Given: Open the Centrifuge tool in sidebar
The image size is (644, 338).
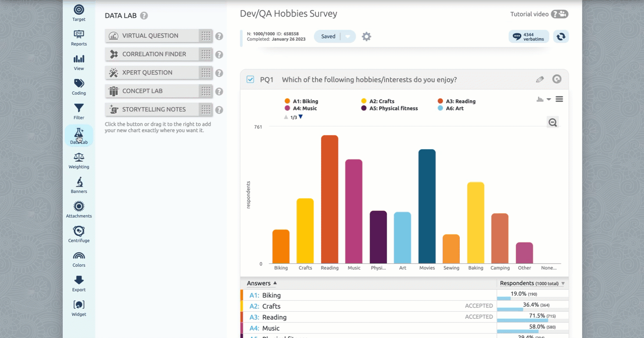Looking at the screenshot, I should [79, 234].
